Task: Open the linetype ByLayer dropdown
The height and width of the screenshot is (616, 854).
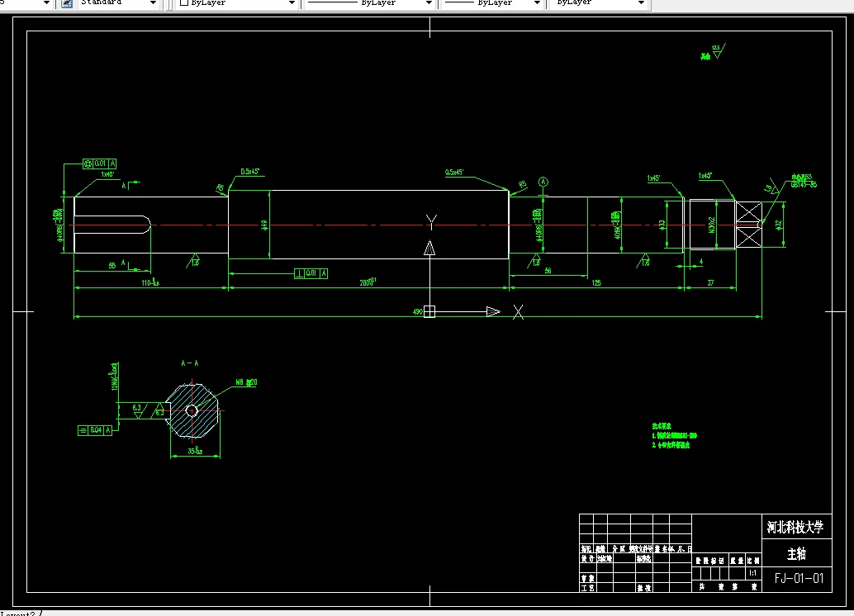Action: (x=429, y=3)
